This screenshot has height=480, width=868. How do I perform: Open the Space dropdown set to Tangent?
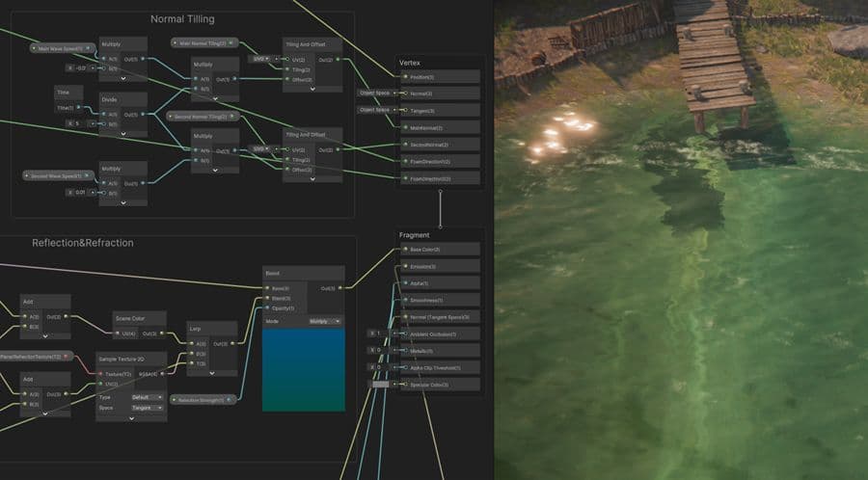pyautogui.click(x=147, y=408)
